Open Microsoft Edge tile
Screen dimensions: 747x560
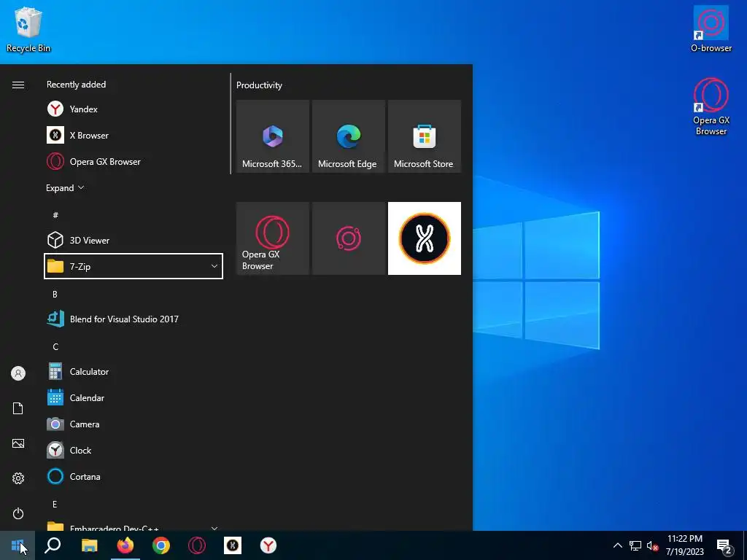[x=348, y=136]
